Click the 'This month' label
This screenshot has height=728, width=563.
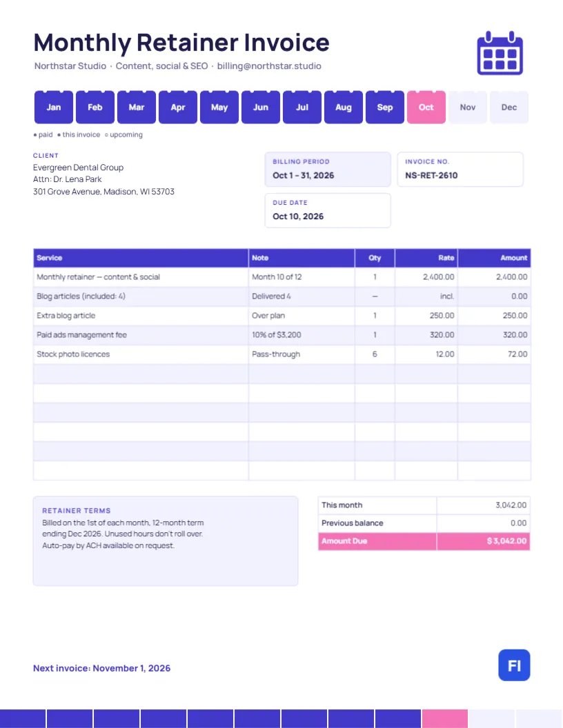coord(342,505)
